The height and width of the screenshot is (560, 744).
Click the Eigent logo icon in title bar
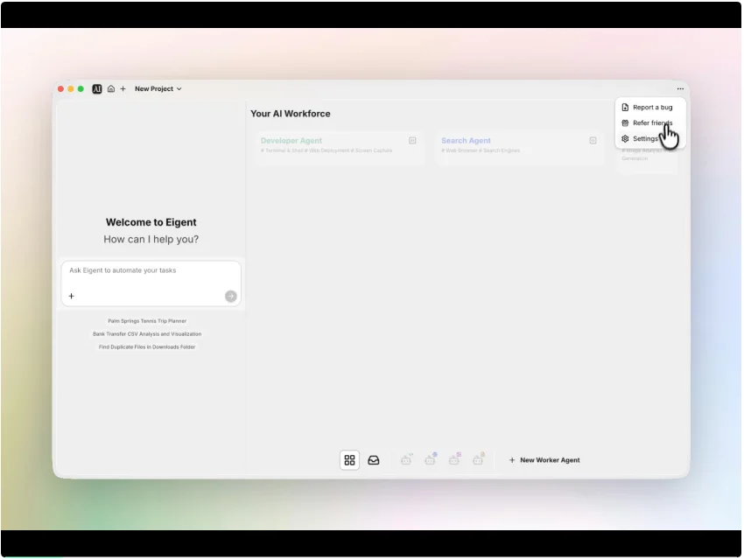97,89
